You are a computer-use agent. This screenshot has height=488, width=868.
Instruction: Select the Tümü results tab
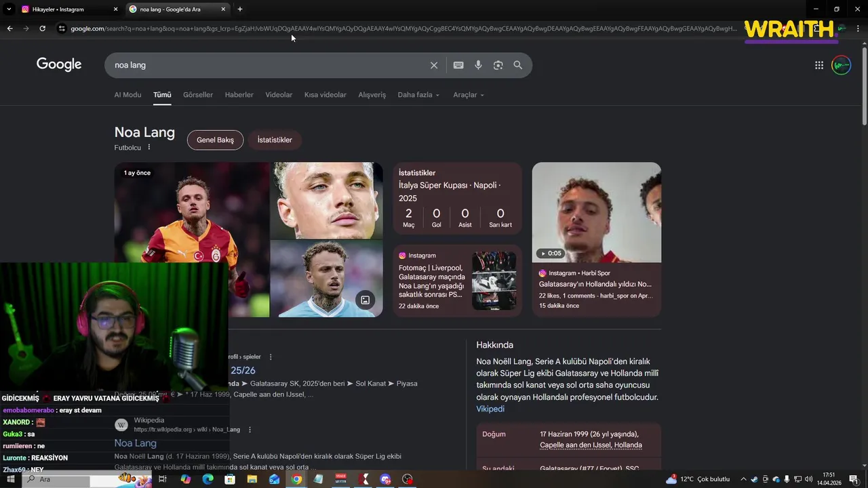(x=162, y=95)
